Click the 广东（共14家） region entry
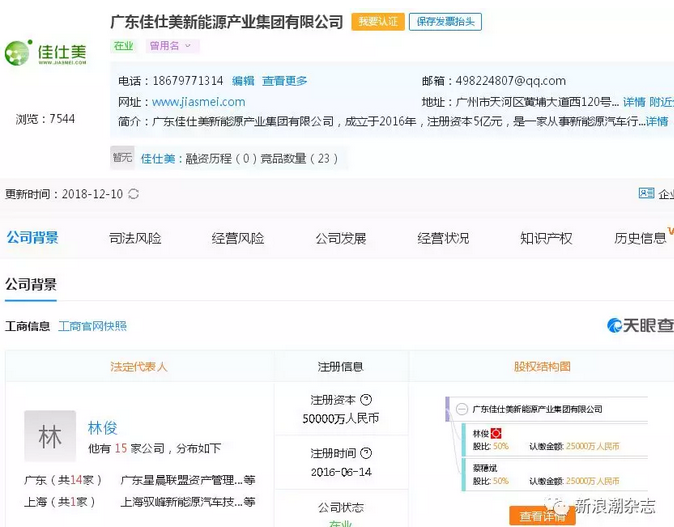 click(63, 480)
